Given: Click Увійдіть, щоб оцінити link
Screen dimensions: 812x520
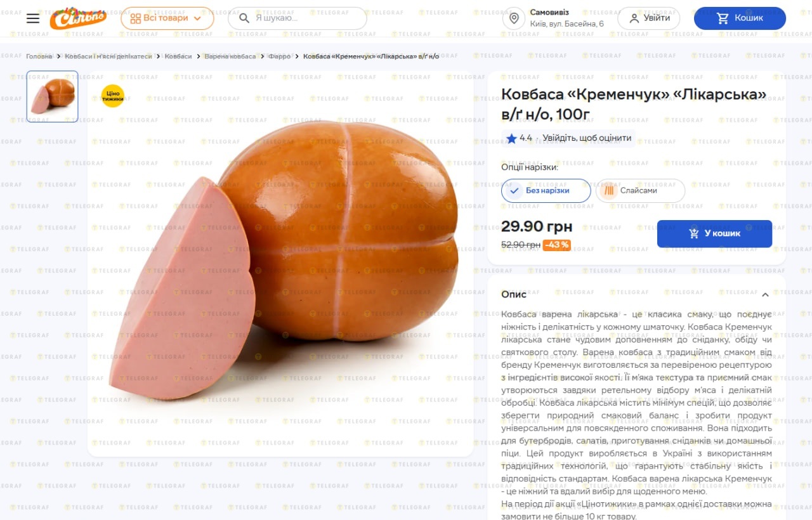Looking at the screenshot, I should (586, 138).
